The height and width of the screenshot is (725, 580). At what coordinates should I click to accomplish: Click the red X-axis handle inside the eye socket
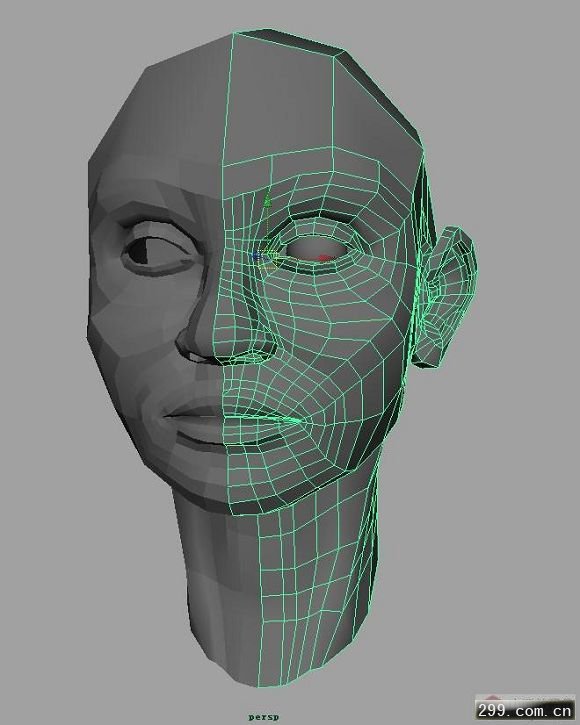pos(326,258)
